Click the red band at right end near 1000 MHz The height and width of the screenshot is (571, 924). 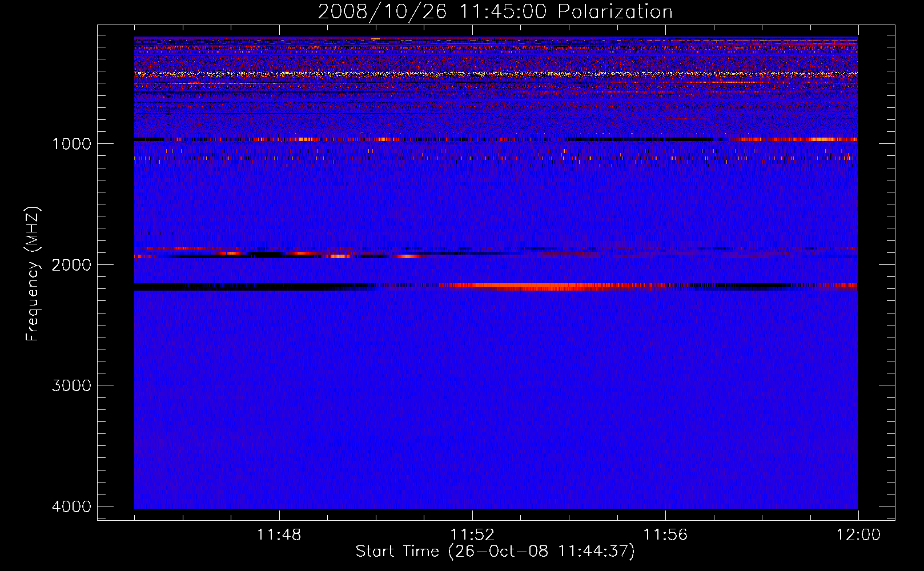[x=797, y=139]
